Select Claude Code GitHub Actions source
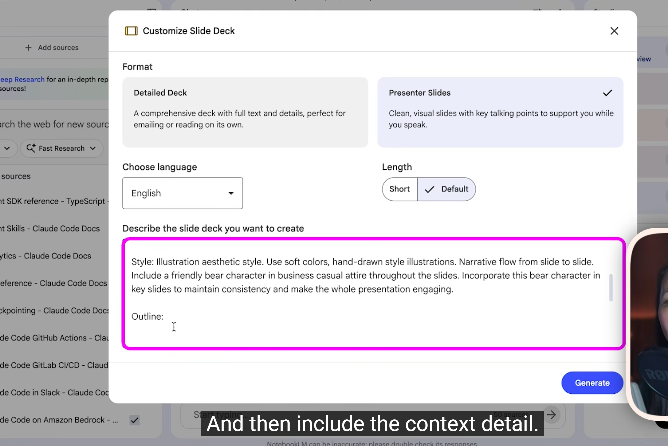Screen dimensions: 668x447 click(55, 338)
